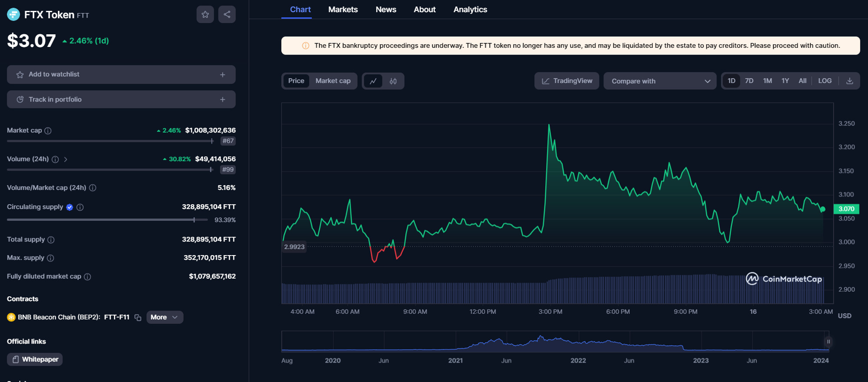Image resolution: width=868 pixels, height=382 pixels.
Task: Click the Market cap info icon
Action: click(48, 130)
